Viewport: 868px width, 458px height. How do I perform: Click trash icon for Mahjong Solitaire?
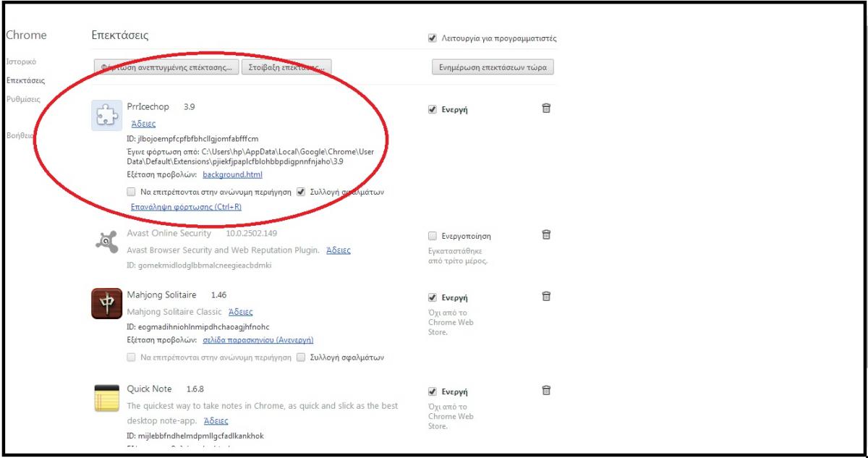pos(546,296)
